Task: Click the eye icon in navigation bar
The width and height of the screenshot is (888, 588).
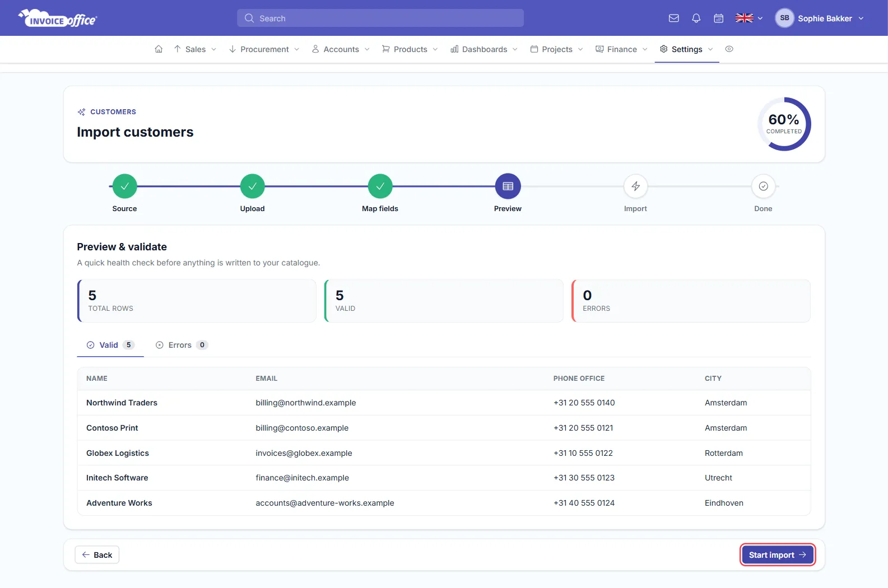Action: point(729,49)
